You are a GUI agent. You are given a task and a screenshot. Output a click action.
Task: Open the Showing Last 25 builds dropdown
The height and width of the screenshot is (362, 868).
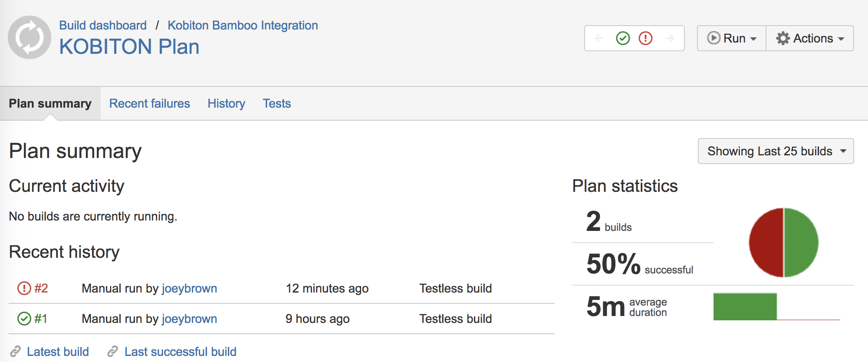click(x=776, y=151)
